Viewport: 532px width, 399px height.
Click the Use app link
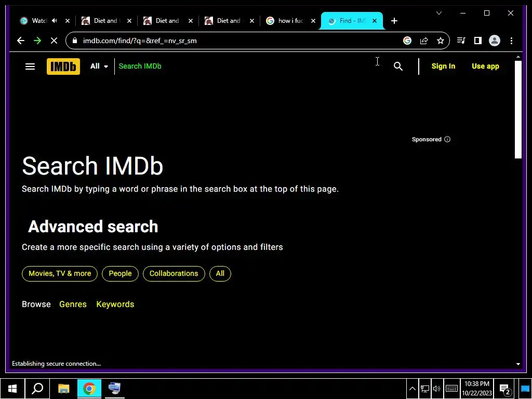(485, 66)
